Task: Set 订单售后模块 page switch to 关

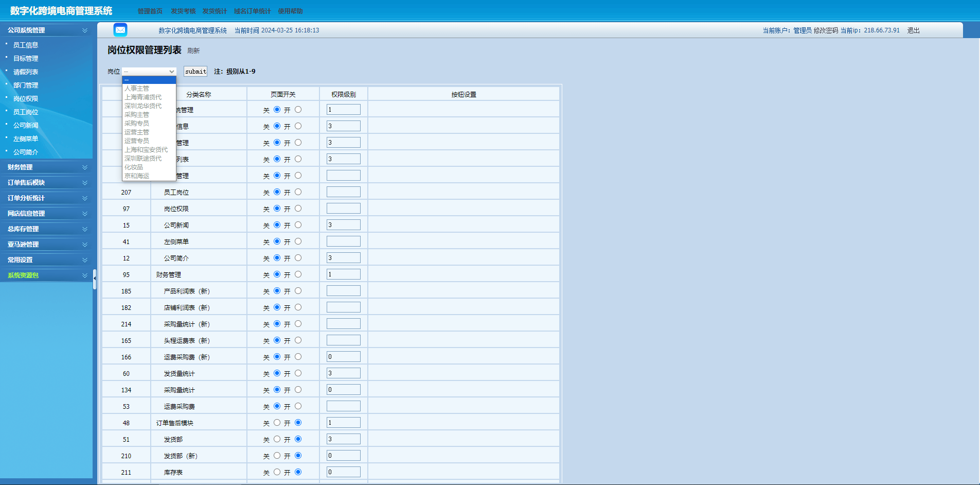Action: click(x=277, y=423)
